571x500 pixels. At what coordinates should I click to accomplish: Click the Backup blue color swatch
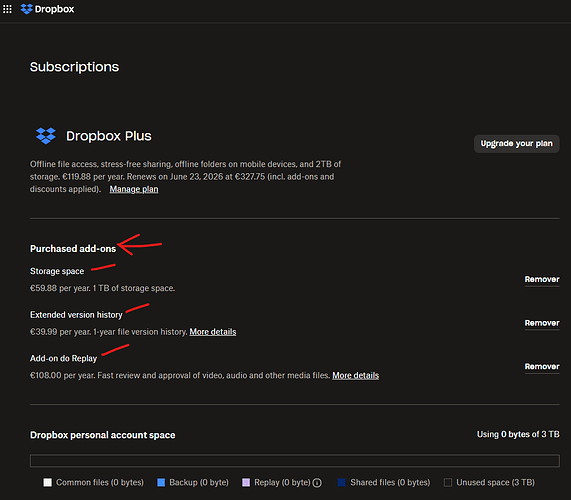pos(161,483)
